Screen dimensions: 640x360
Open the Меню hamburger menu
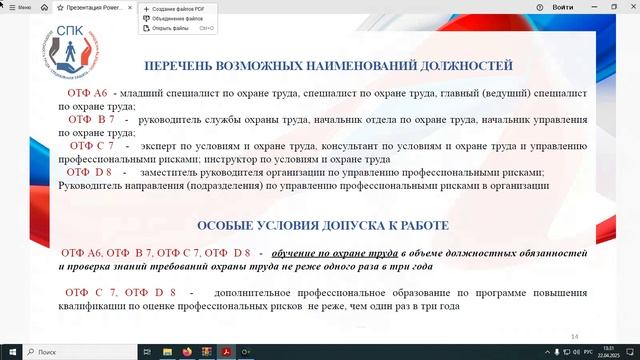20,7
